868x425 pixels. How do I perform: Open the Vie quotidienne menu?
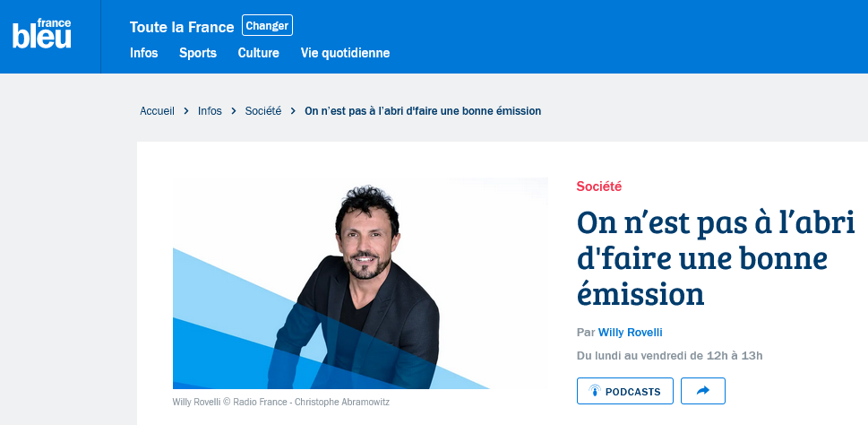point(346,53)
